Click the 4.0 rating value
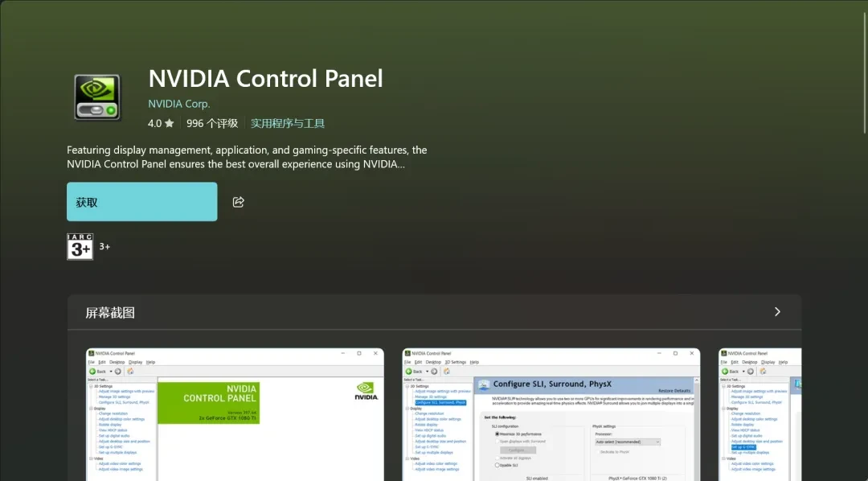868x481 pixels. tap(154, 123)
